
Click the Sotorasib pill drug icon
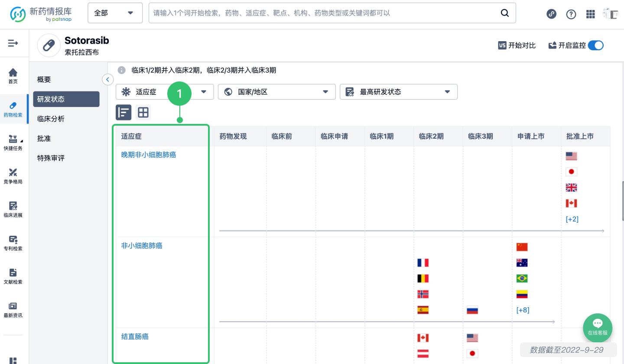coord(49,45)
